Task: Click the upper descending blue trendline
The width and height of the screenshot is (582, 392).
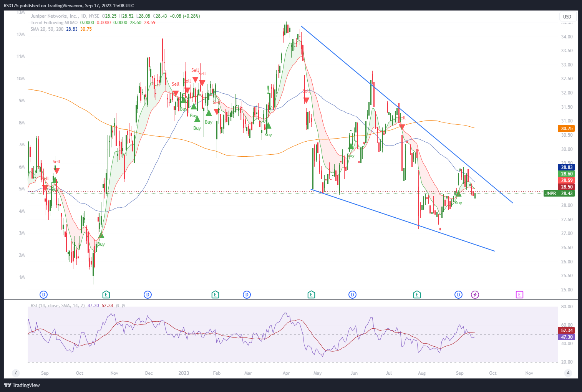Action: point(407,114)
